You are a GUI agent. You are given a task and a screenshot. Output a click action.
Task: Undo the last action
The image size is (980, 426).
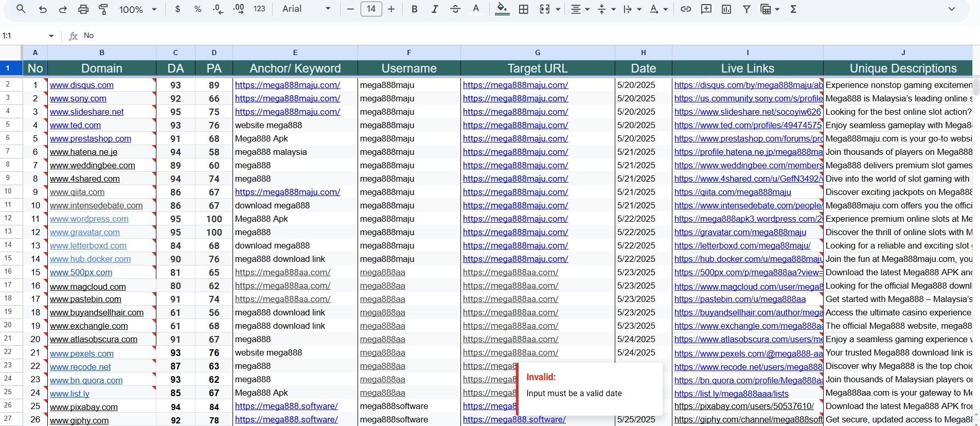[x=43, y=9]
